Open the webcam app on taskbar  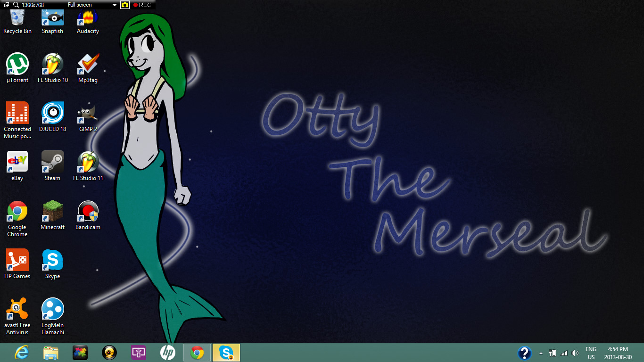109,353
